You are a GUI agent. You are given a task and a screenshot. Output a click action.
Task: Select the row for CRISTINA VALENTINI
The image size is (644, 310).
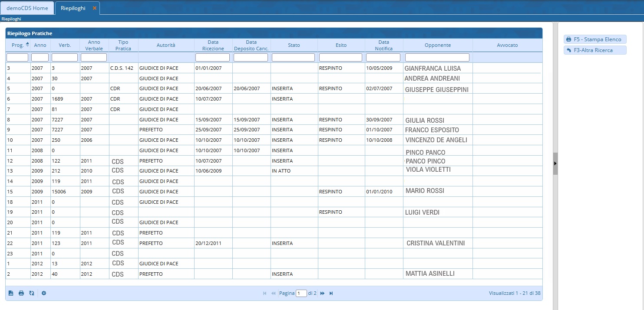(435, 243)
